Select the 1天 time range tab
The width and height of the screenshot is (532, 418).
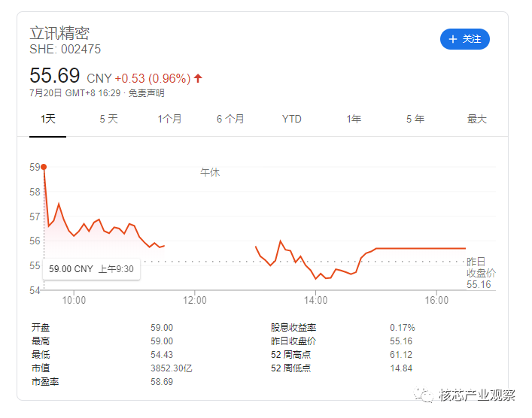(48, 119)
